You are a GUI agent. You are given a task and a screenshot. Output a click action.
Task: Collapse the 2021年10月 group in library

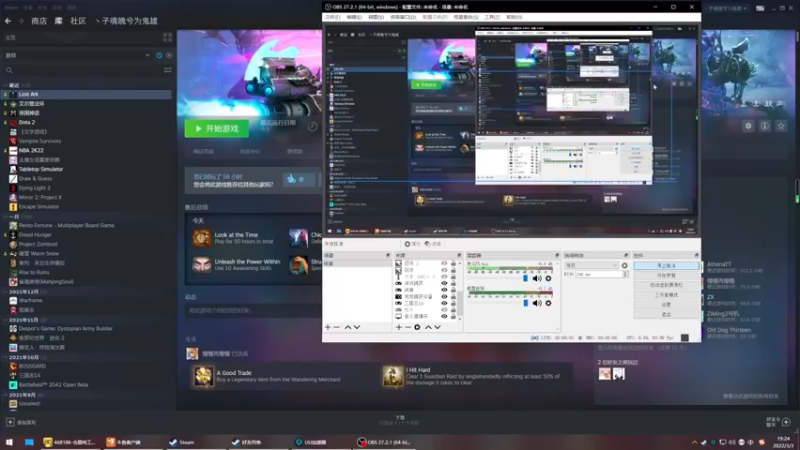point(5,357)
